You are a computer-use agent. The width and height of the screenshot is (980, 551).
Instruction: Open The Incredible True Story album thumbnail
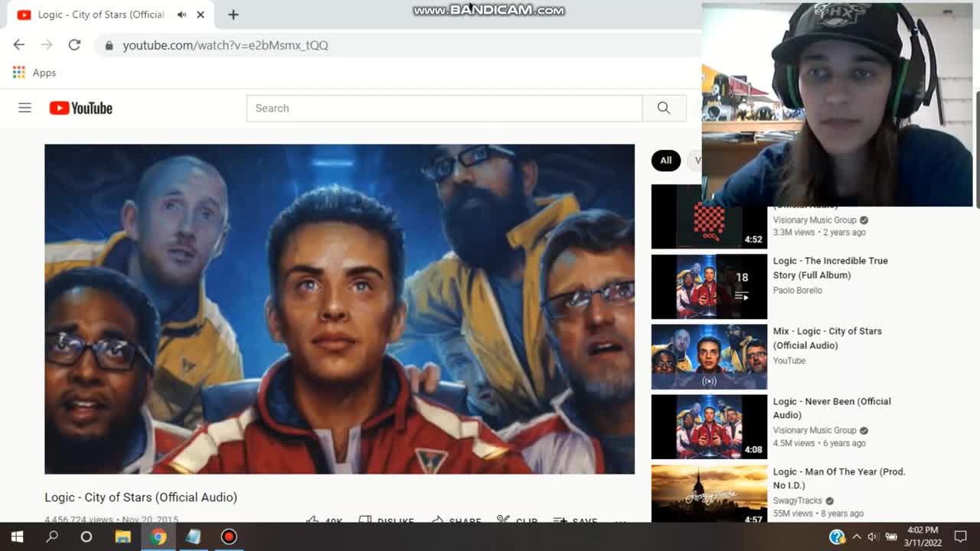point(709,286)
